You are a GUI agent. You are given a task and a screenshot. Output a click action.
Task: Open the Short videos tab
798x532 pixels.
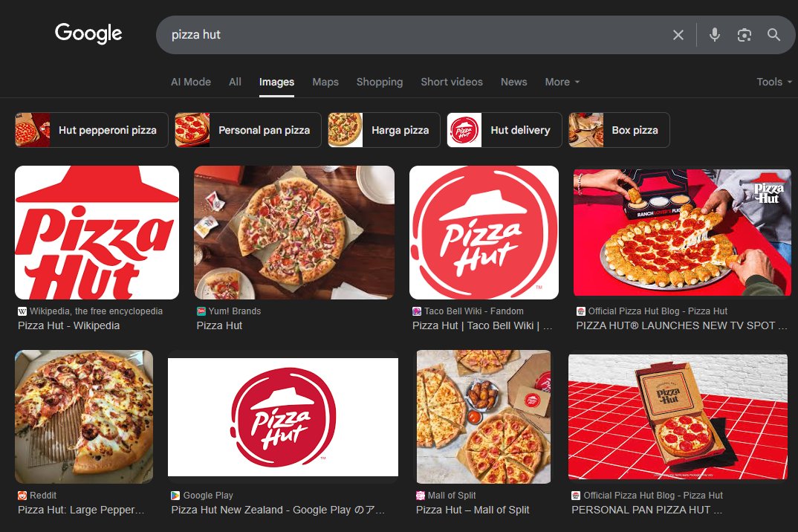point(452,82)
